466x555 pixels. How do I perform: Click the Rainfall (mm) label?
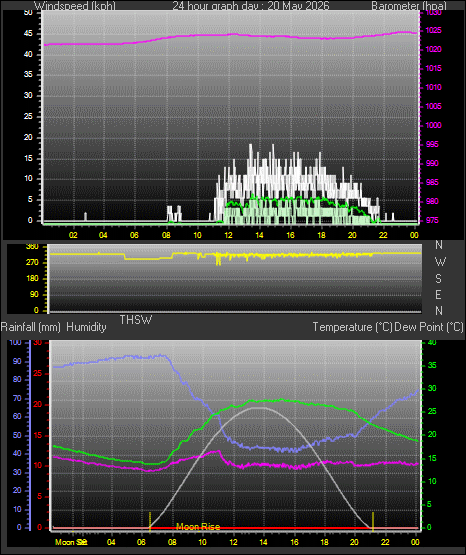coord(31,327)
